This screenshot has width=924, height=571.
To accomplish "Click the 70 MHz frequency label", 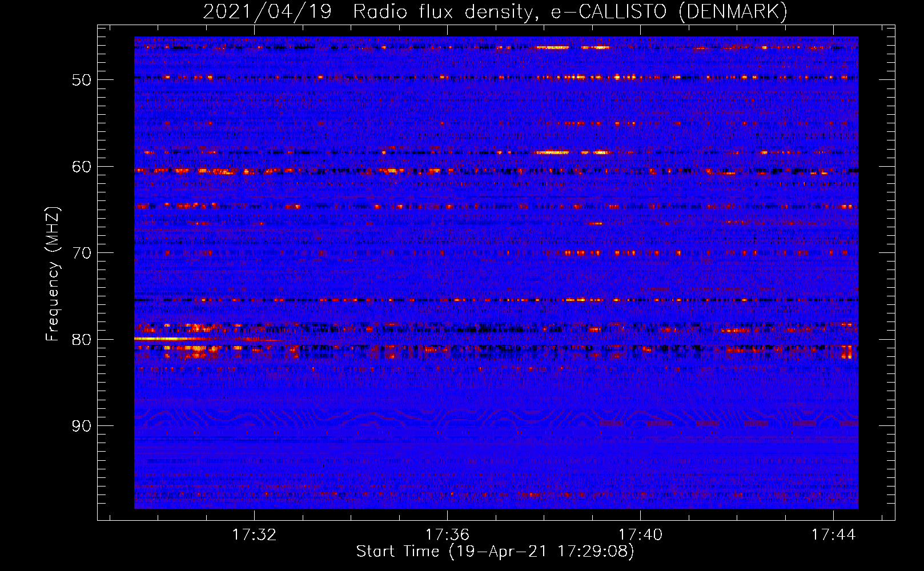I will point(82,253).
